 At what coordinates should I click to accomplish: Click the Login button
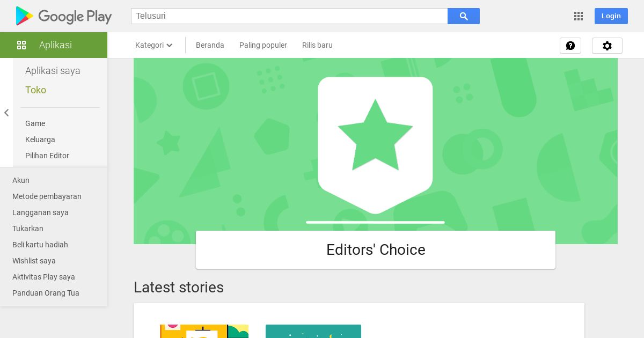click(611, 16)
